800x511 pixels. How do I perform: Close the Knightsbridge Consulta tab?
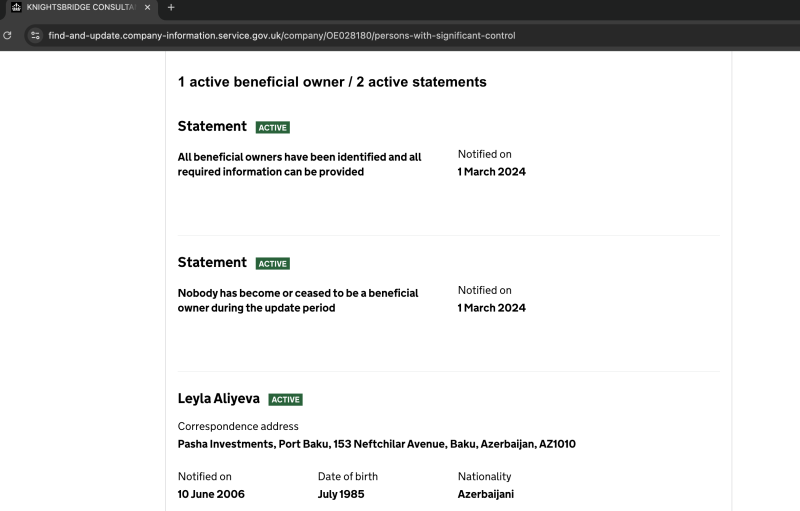pyautogui.click(x=147, y=7)
